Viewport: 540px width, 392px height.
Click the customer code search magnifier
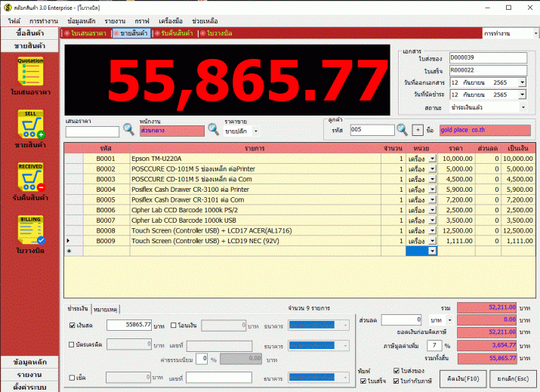coord(402,130)
